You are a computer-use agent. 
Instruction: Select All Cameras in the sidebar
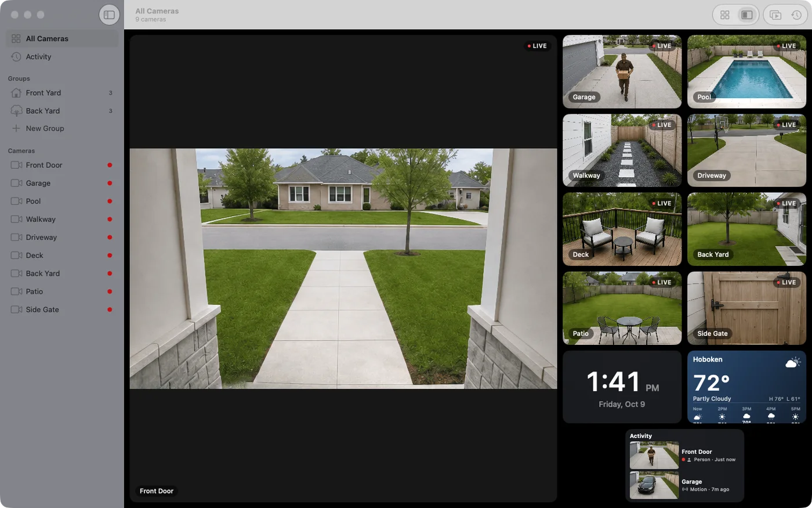click(62, 39)
